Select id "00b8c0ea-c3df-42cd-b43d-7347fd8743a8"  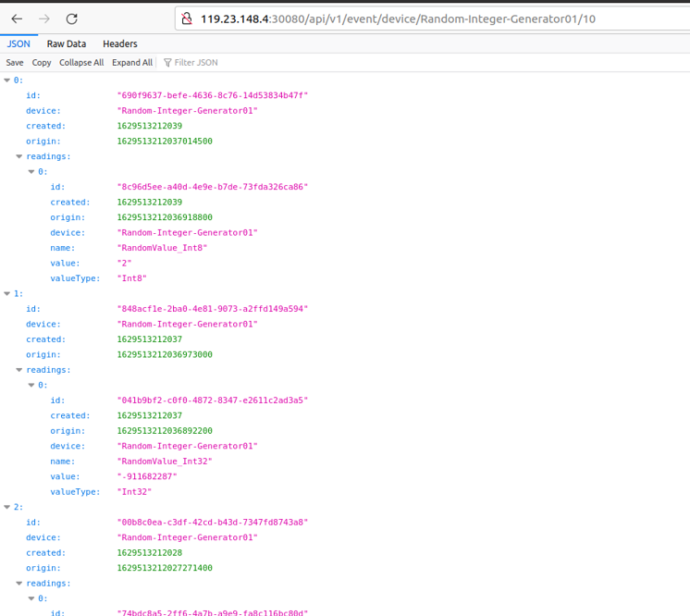[x=212, y=522]
